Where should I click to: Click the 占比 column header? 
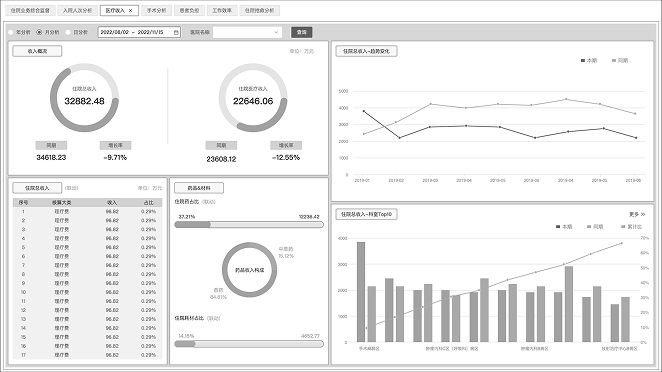149,203
